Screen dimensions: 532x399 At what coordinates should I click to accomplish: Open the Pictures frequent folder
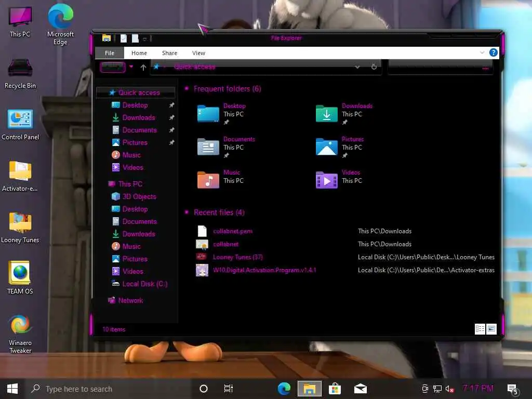340,147
